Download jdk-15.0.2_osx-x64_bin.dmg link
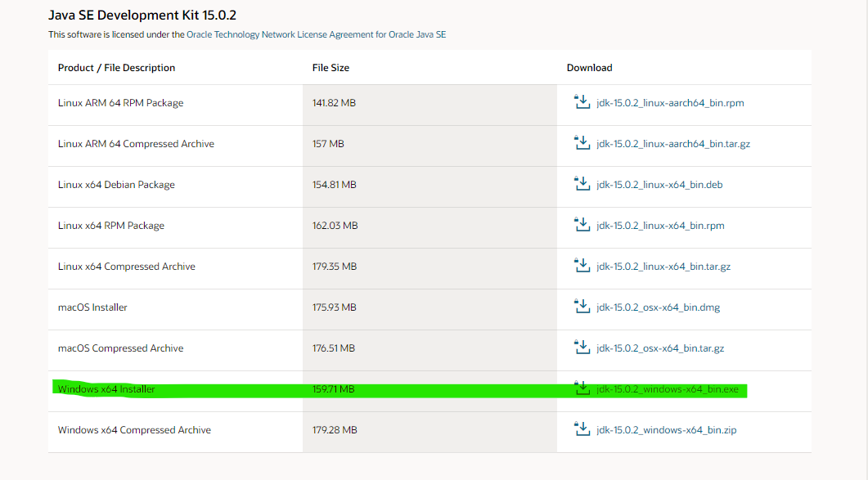 click(x=659, y=307)
